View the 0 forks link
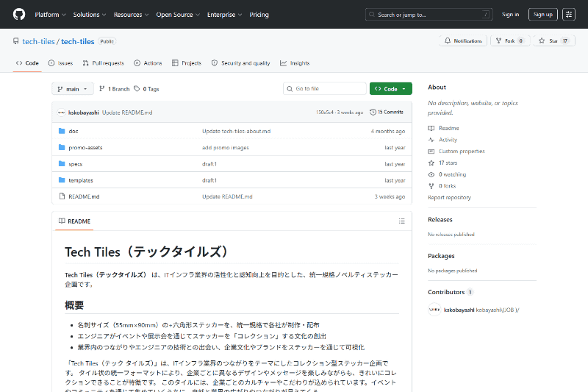The width and height of the screenshot is (588, 392). point(442,186)
